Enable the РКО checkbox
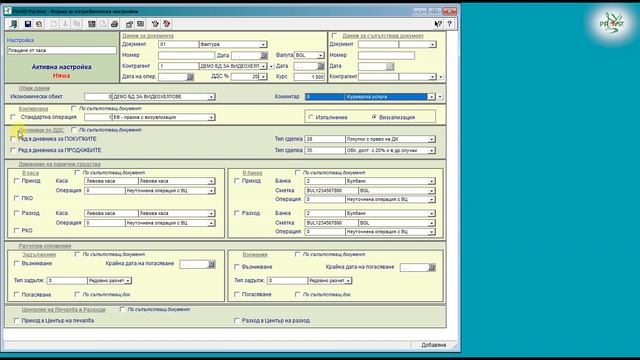Image resolution: width=640 pixels, height=360 pixels. 17,231
